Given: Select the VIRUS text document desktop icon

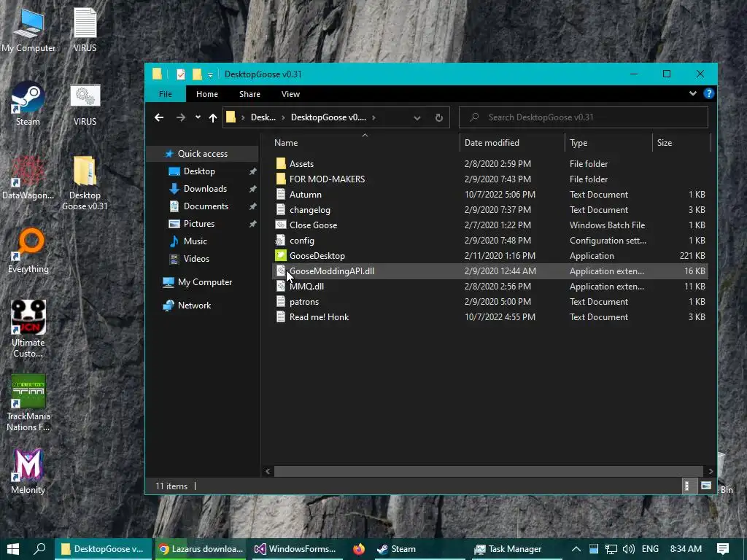Looking at the screenshot, I should tap(85, 29).
